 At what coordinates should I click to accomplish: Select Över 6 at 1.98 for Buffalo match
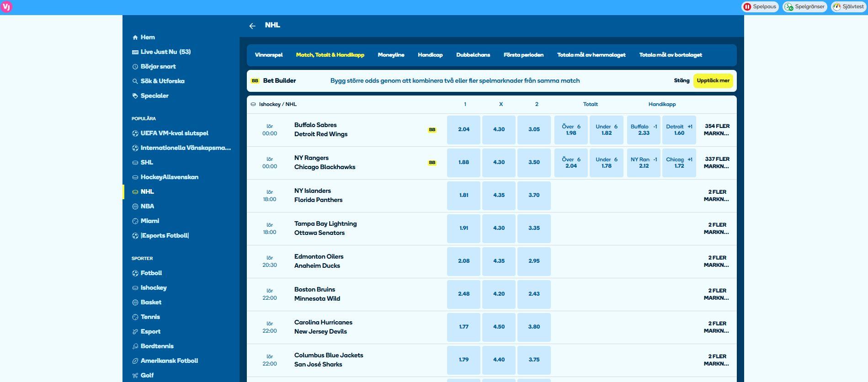(x=571, y=130)
